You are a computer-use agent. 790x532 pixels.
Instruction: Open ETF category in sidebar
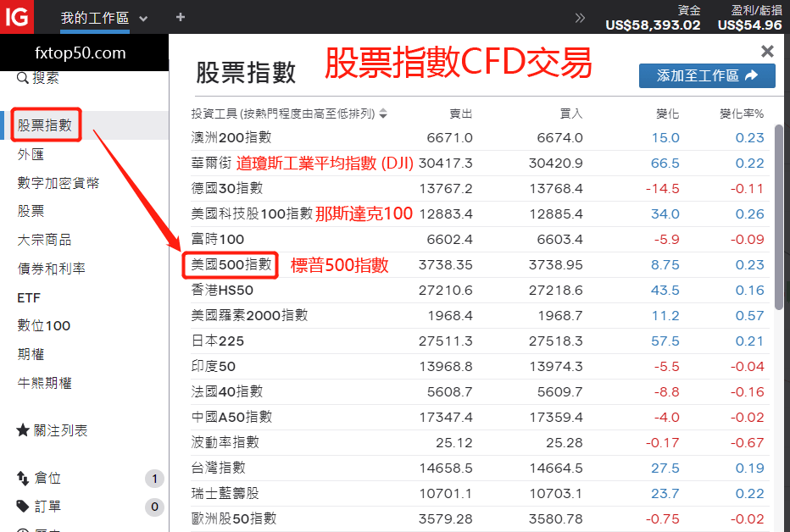click(x=29, y=298)
